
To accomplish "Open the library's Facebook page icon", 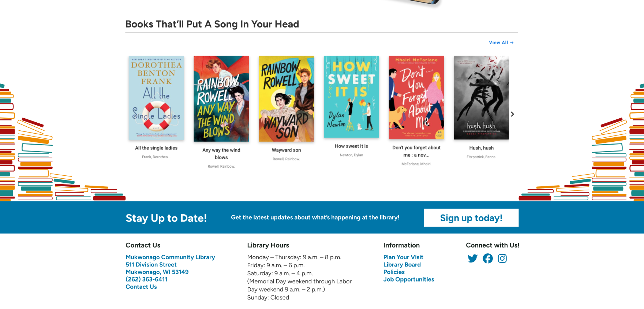I will click(x=487, y=258).
